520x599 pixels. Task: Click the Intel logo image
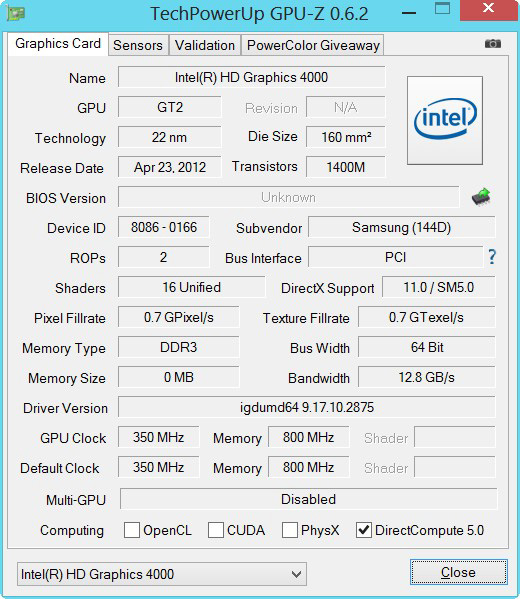[445, 120]
